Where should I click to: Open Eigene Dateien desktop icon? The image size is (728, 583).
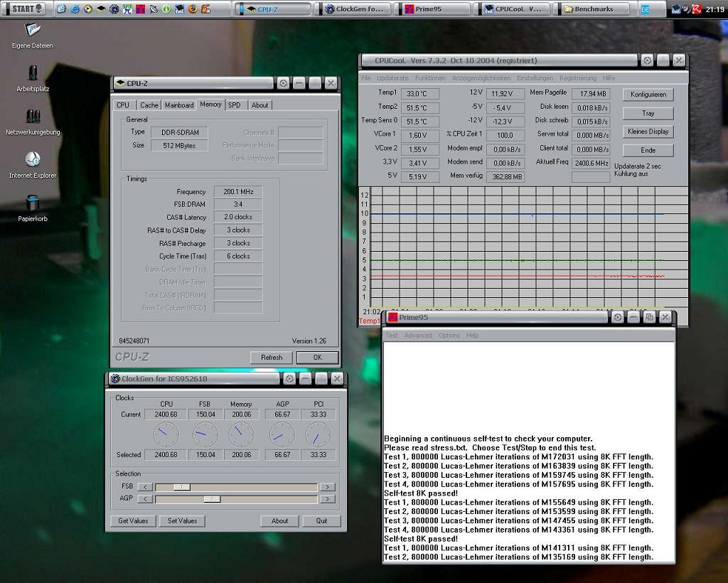point(33,36)
